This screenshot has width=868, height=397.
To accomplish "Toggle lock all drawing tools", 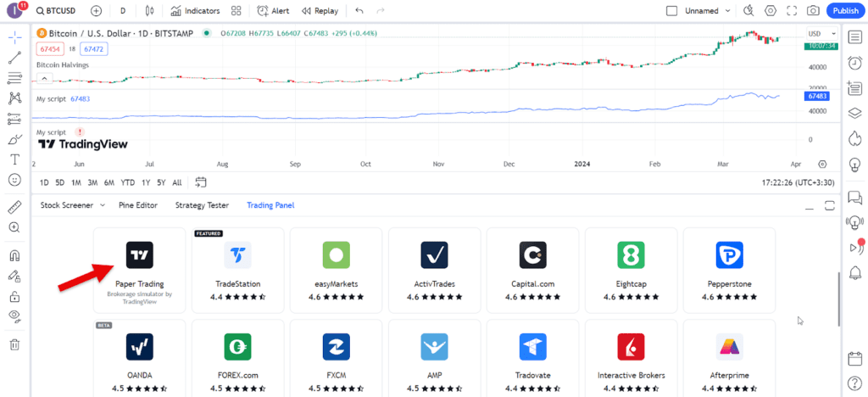I will click(x=14, y=296).
